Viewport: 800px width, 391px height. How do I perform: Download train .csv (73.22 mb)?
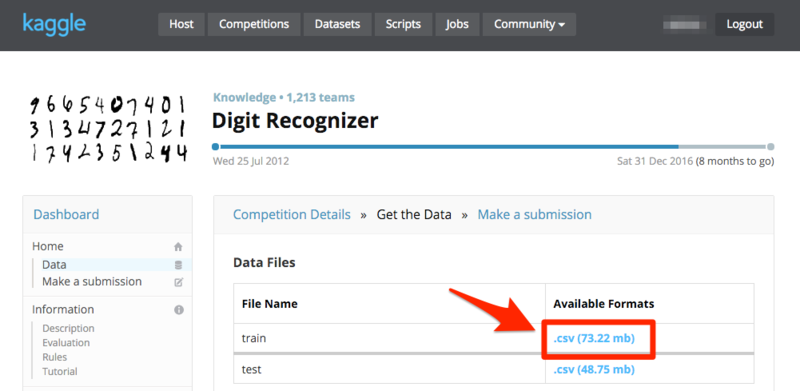pos(594,338)
